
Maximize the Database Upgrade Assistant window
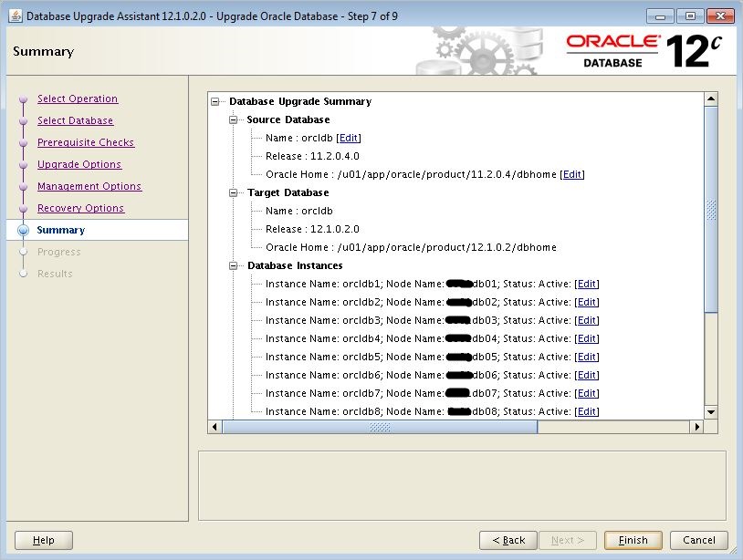click(x=690, y=16)
